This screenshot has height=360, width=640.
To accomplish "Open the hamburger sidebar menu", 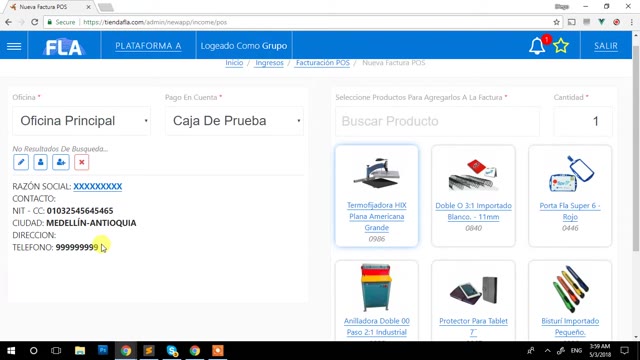I will [14, 46].
